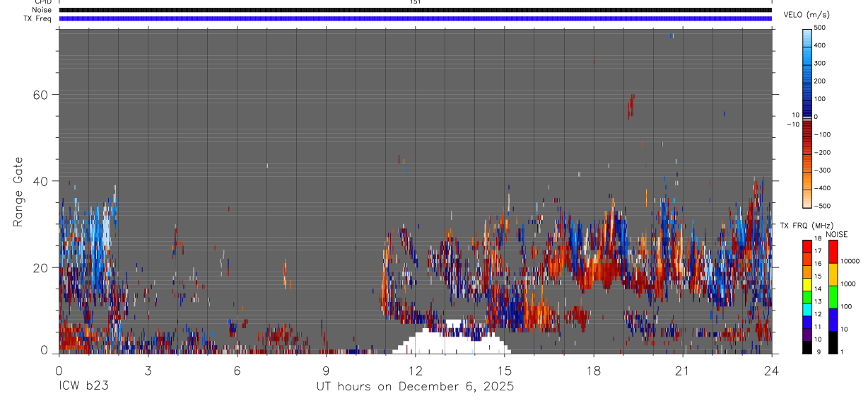The height and width of the screenshot is (401, 868).
Task: Click the 9 tick on UT hours axis
Action: [x=326, y=370]
